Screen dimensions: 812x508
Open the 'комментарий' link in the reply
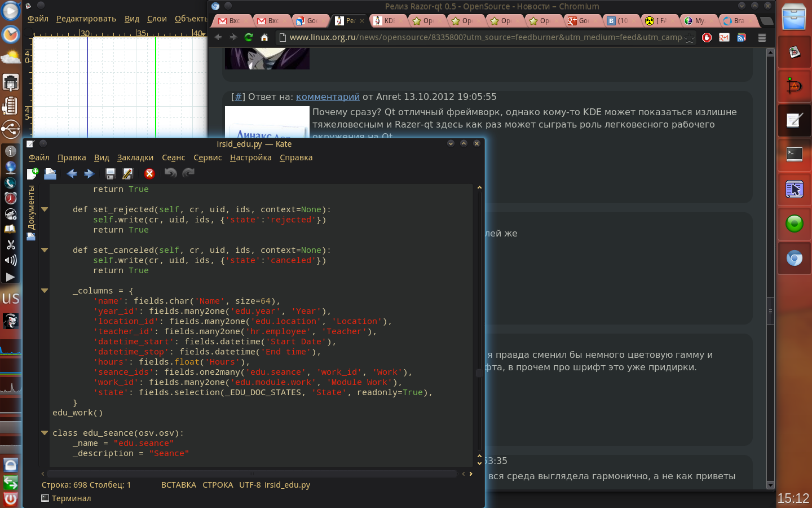[x=328, y=97]
